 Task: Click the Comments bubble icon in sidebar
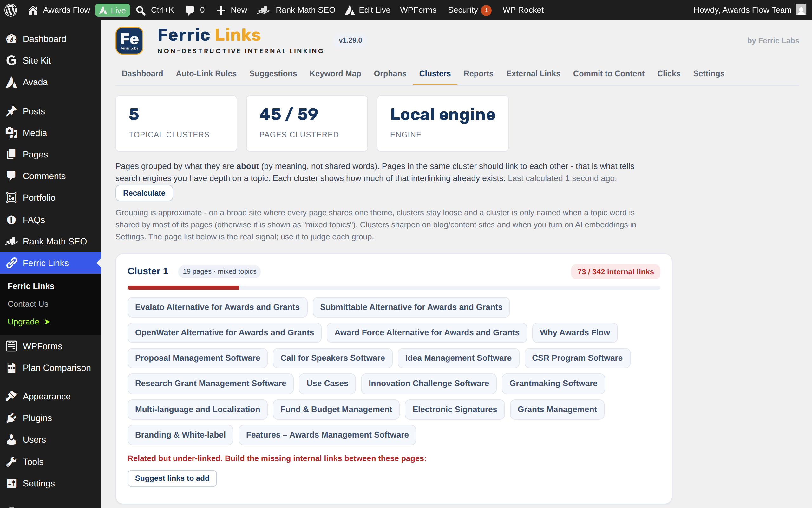[11, 176]
